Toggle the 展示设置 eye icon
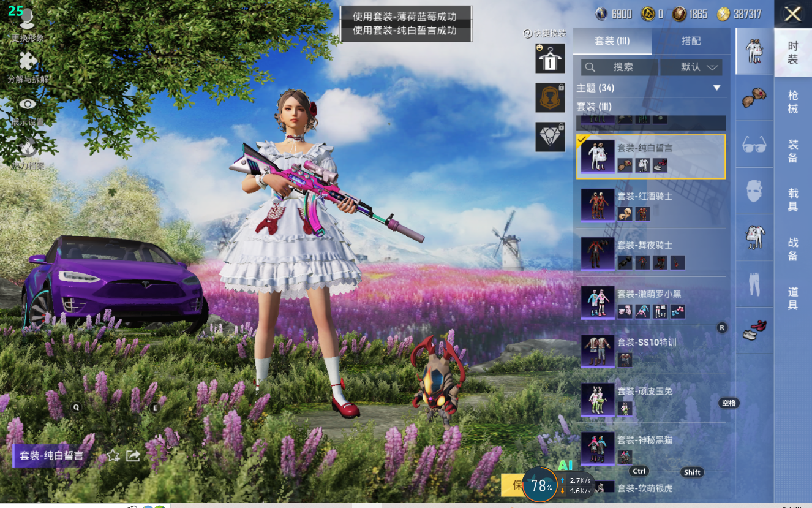This screenshot has height=508, width=812. (28, 105)
